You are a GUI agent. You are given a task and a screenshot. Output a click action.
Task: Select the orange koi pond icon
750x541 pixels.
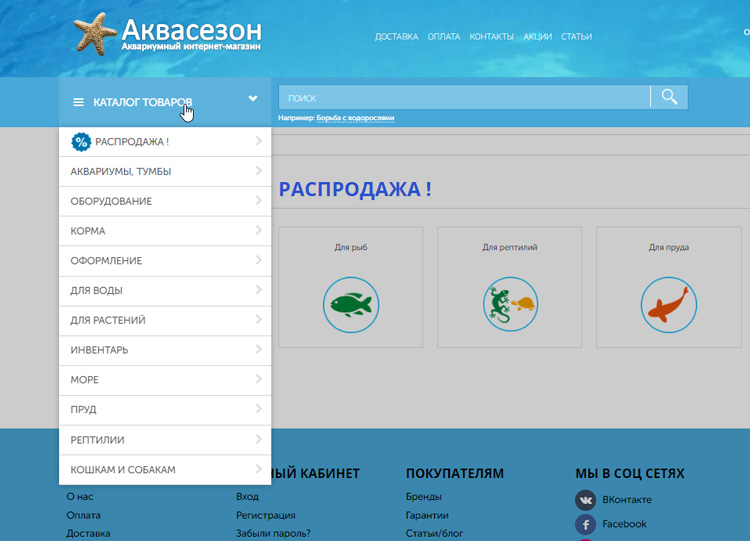[x=668, y=304]
